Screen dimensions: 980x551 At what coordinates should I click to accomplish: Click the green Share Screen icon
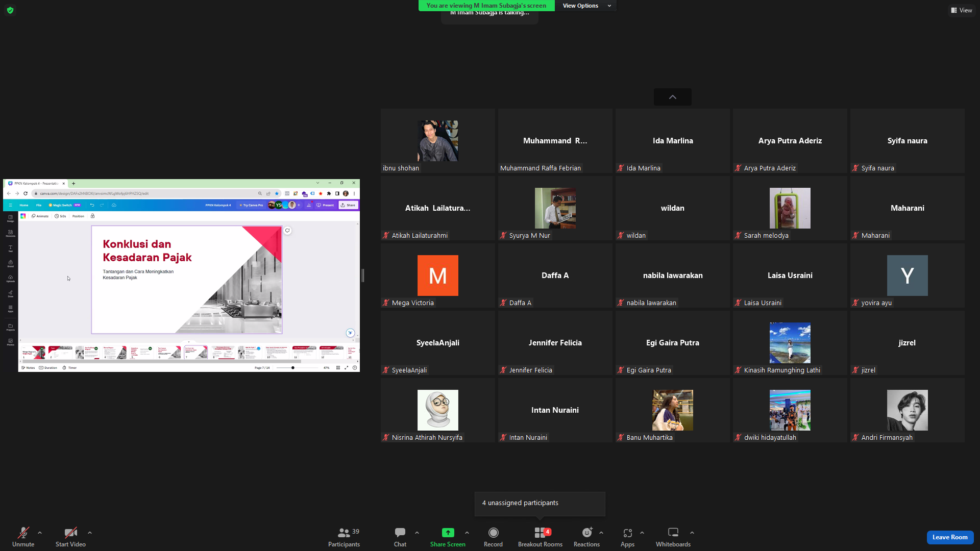[x=448, y=533]
